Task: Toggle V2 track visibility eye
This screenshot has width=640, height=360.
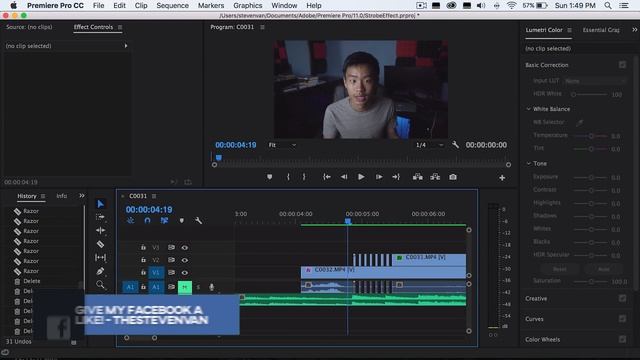Action: pyautogui.click(x=185, y=260)
